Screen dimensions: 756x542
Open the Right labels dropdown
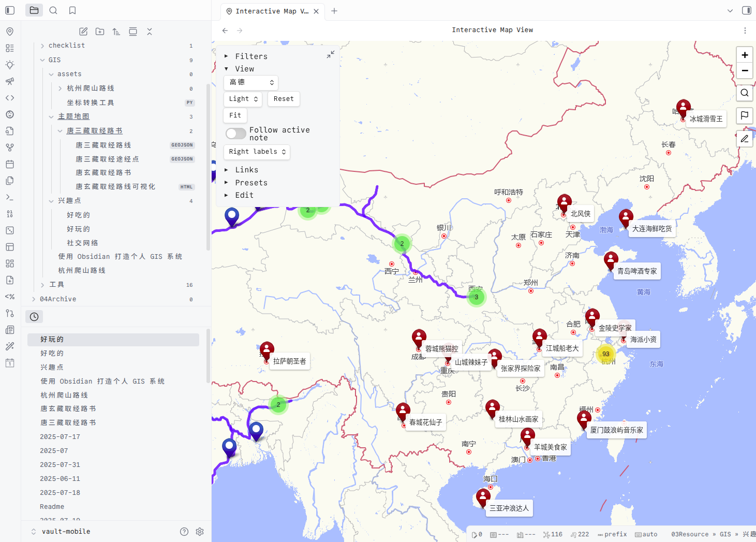pos(257,152)
